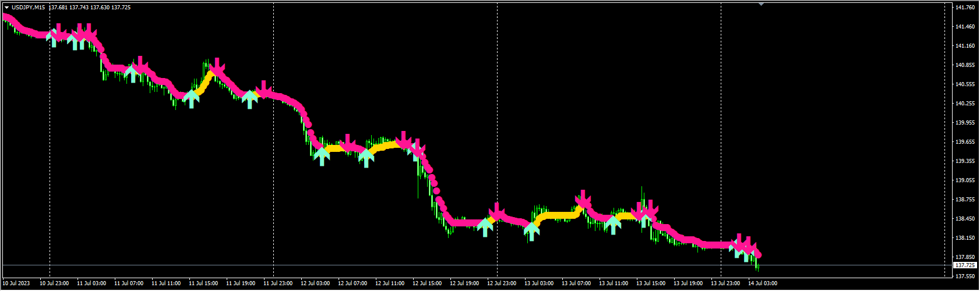Click the 14 Jul 03:00 time label

point(763,283)
